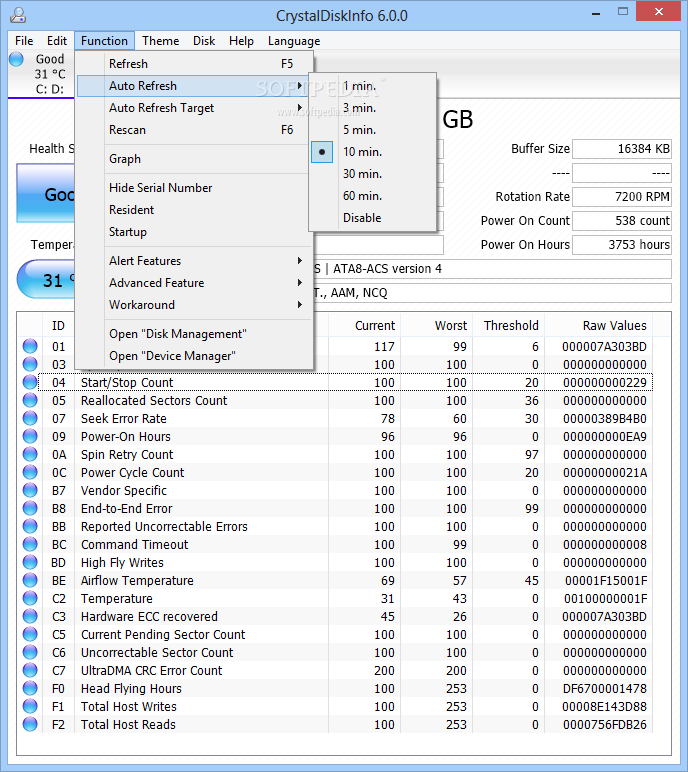Viewport: 688px width, 772px height.
Task: Click the status orb for Power-On Hours
Action: pyautogui.click(x=30, y=436)
